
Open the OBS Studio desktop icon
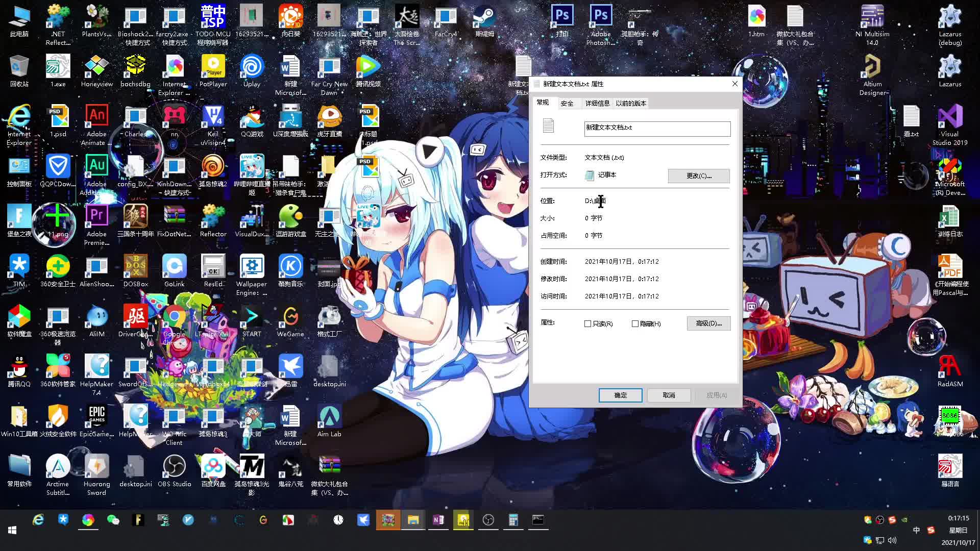[174, 471]
